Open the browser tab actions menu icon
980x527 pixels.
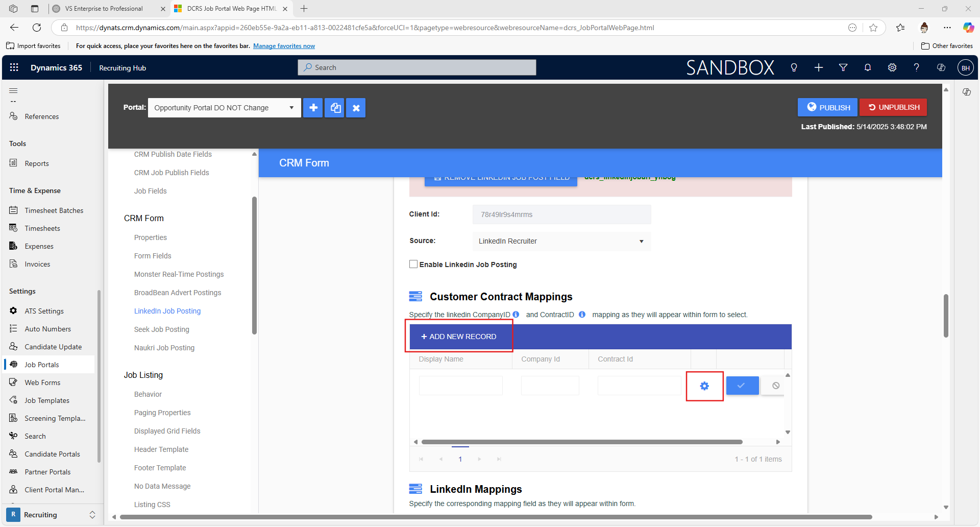coord(35,9)
